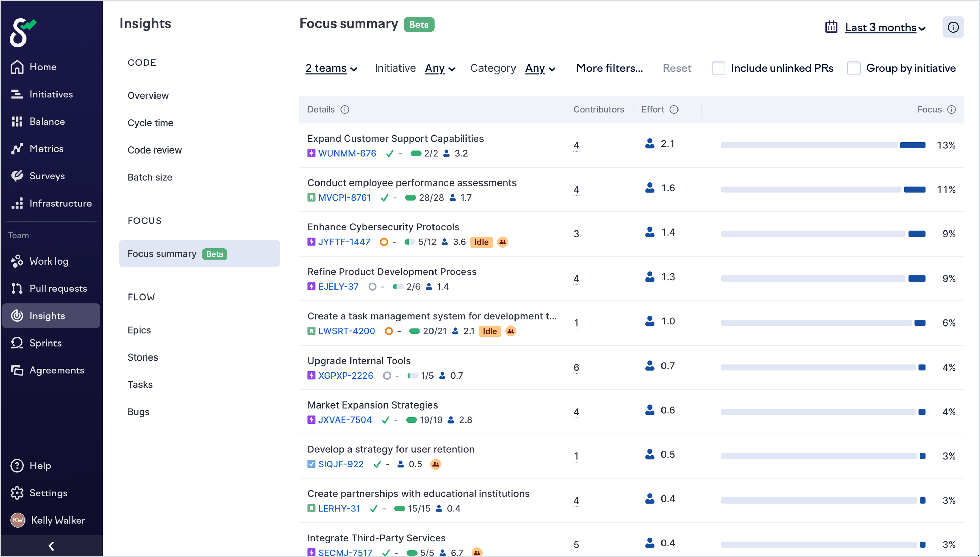Open the Work log icon

pos(17,261)
